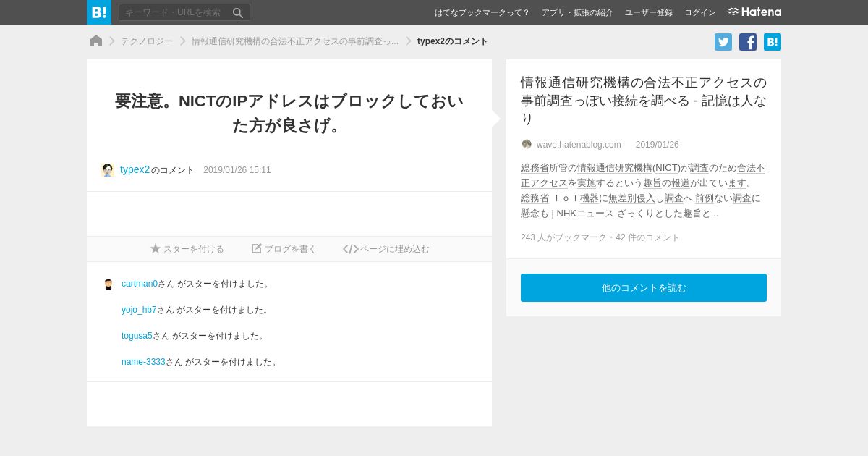The width and height of the screenshot is (868, 456).
Task: Focus the キーワード・URLを検索 search field
Action: click(x=184, y=12)
